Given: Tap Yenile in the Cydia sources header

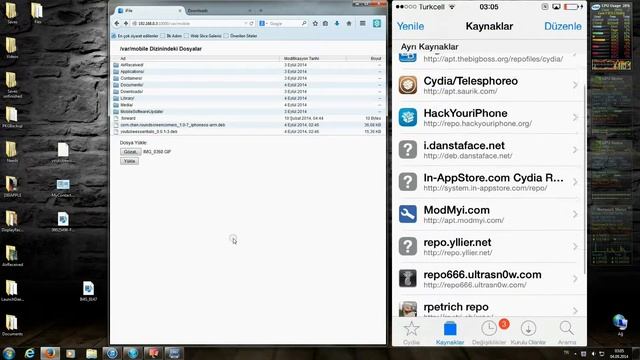Looking at the screenshot, I should pyautogui.click(x=411, y=26).
